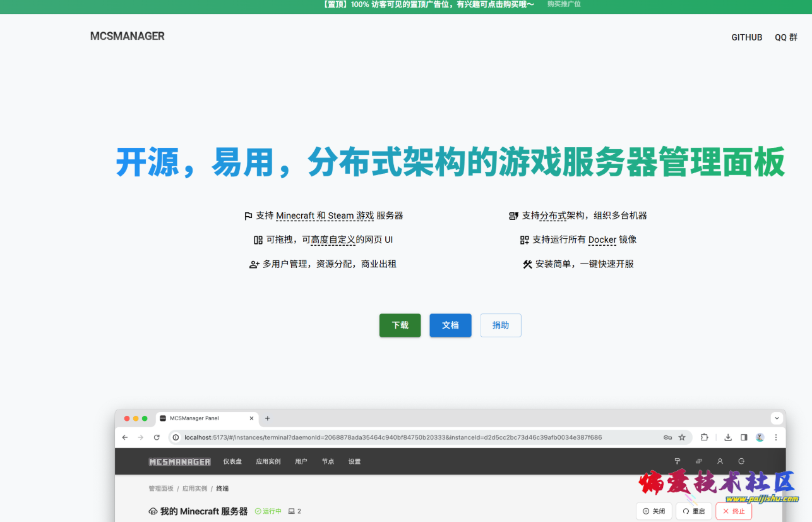Click the tools icon beside 安装简单
Image resolution: width=812 pixels, height=522 pixels.
[527, 264]
